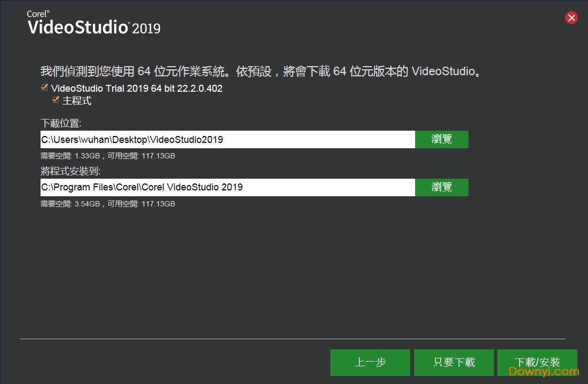Browse for the download location folder
Image resolution: width=588 pixels, height=384 pixels.
pos(441,139)
